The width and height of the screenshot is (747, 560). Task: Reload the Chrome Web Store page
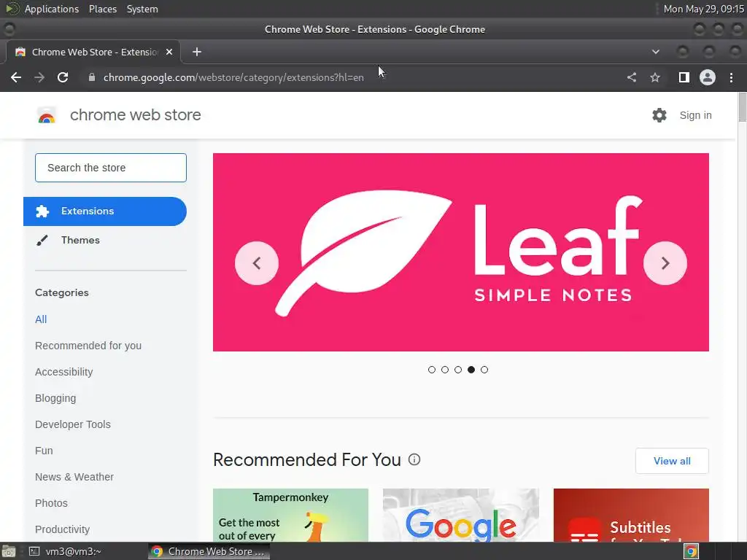coord(63,77)
